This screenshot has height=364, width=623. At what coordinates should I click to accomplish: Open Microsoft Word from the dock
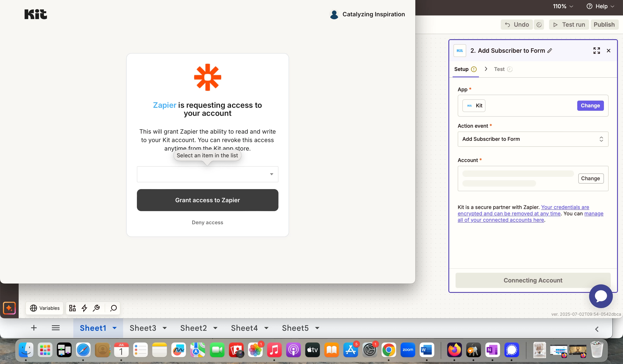[x=427, y=350]
